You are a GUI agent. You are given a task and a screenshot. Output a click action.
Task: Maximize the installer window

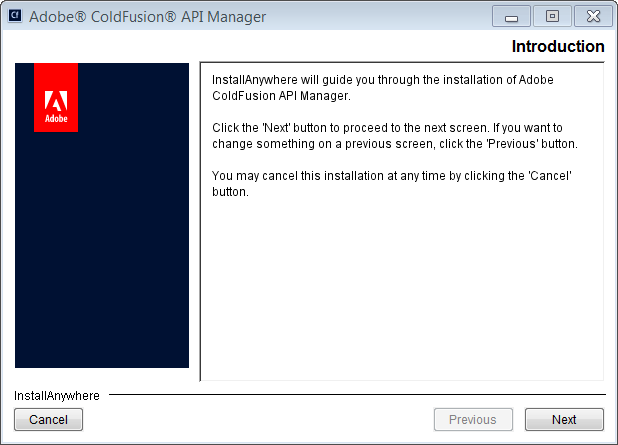551,17
